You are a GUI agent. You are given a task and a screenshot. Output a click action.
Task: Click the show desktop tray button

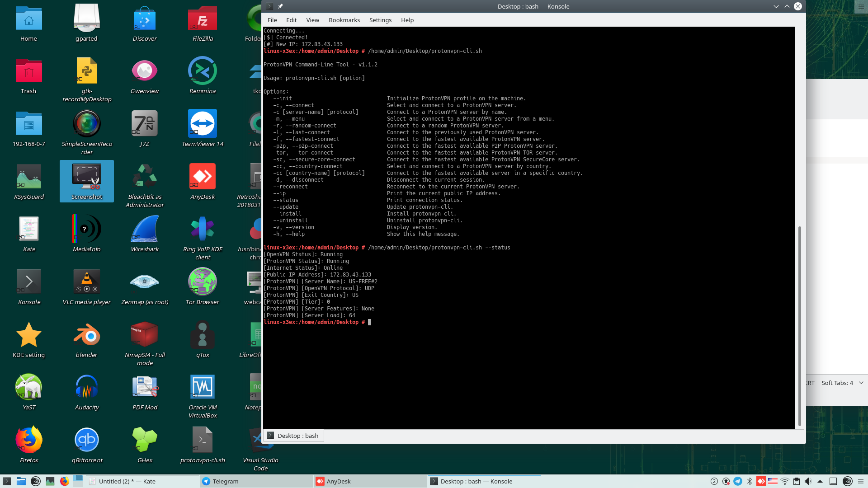833,481
